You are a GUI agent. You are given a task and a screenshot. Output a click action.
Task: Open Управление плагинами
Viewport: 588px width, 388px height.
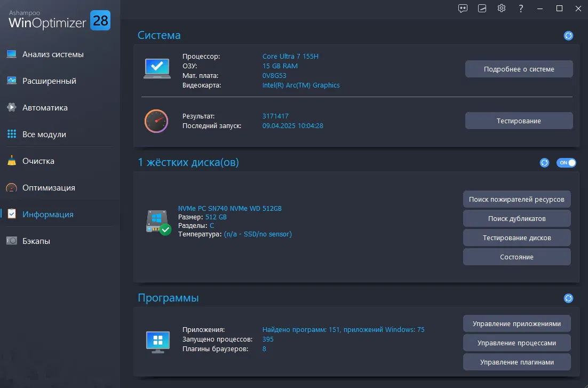pos(517,362)
